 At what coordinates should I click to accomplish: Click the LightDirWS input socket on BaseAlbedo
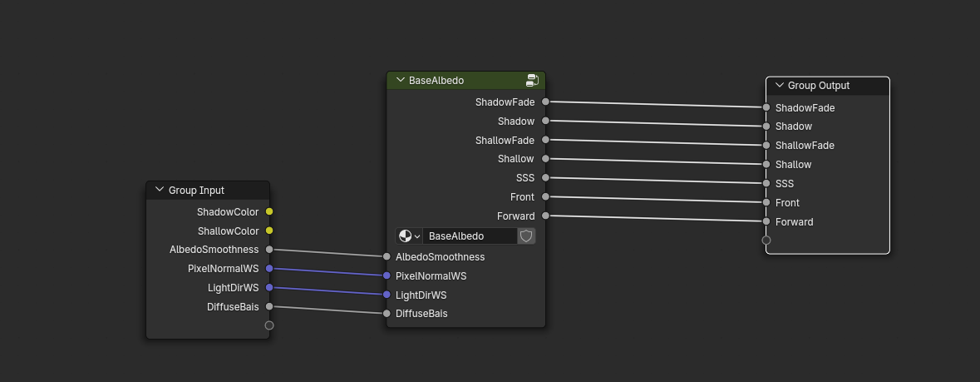coord(387,295)
